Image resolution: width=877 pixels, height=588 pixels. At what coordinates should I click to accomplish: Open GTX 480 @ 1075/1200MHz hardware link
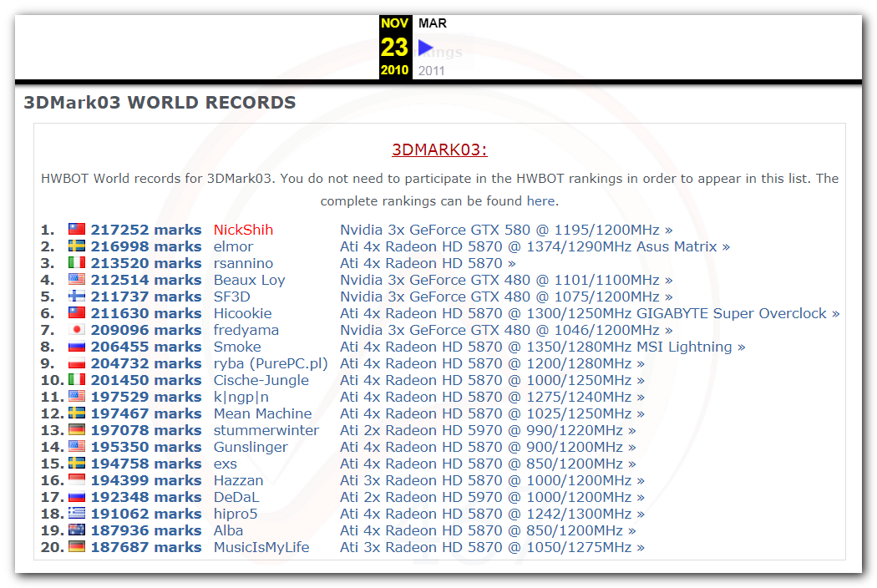coord(506,297)
